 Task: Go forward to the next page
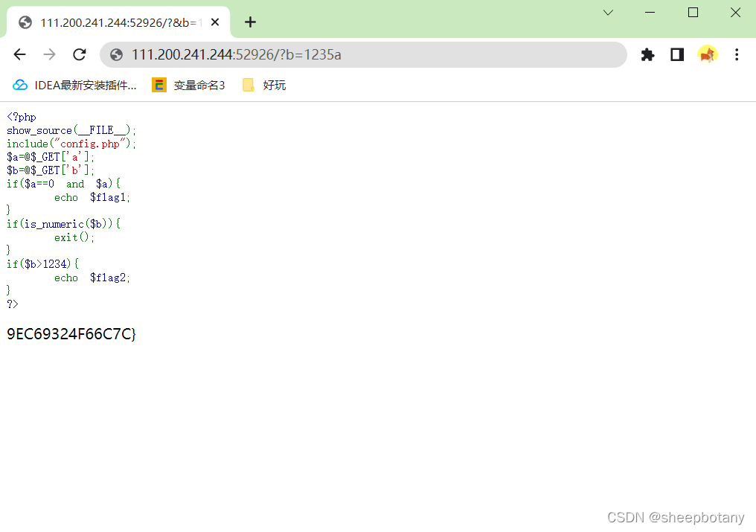49,54
